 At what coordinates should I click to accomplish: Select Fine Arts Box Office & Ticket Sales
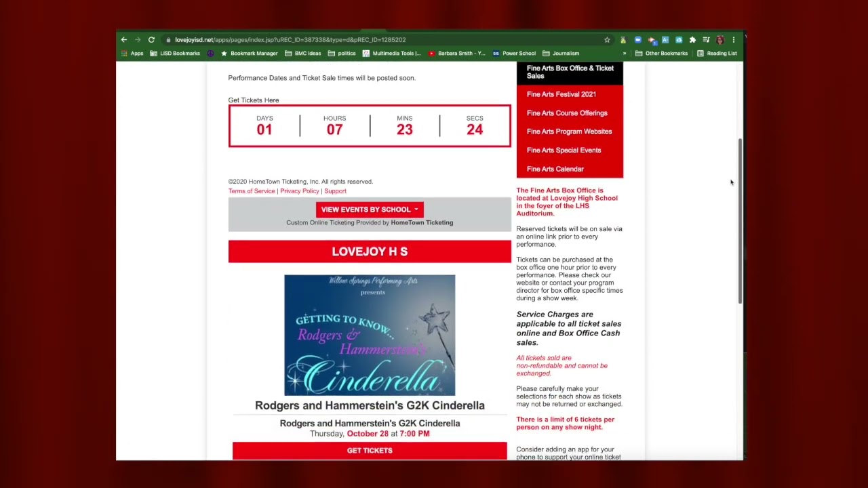point(570,73)
